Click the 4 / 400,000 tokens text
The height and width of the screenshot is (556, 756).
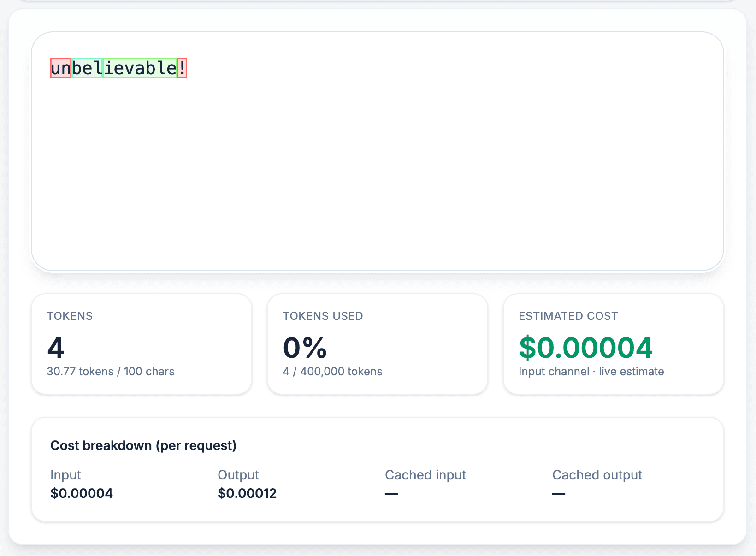click(332, 371)
